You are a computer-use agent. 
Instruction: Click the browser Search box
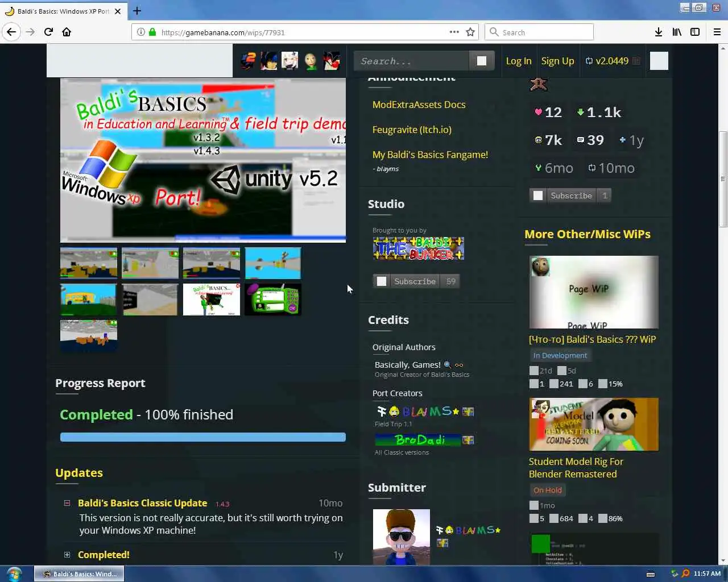(x=539, y=32)
